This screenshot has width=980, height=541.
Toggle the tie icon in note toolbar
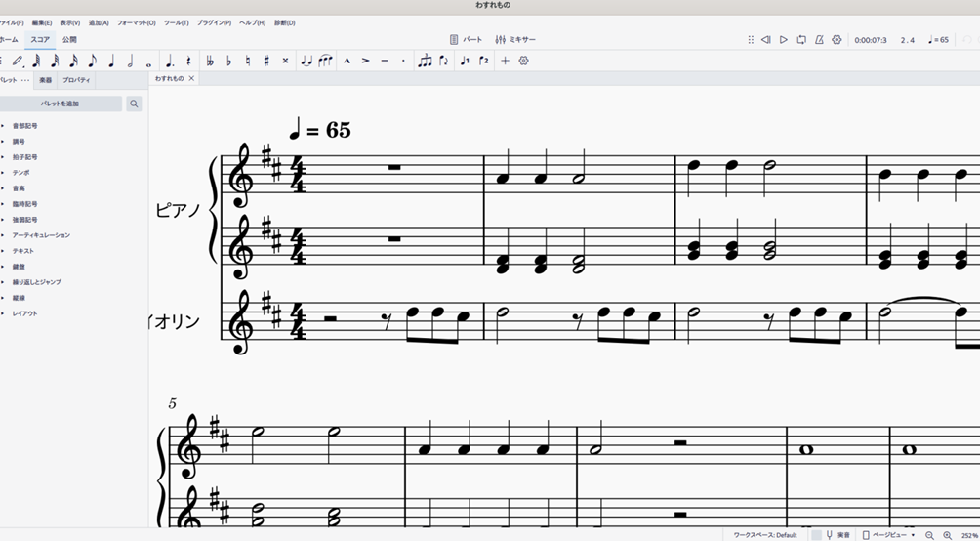click(x=306, y=61)
